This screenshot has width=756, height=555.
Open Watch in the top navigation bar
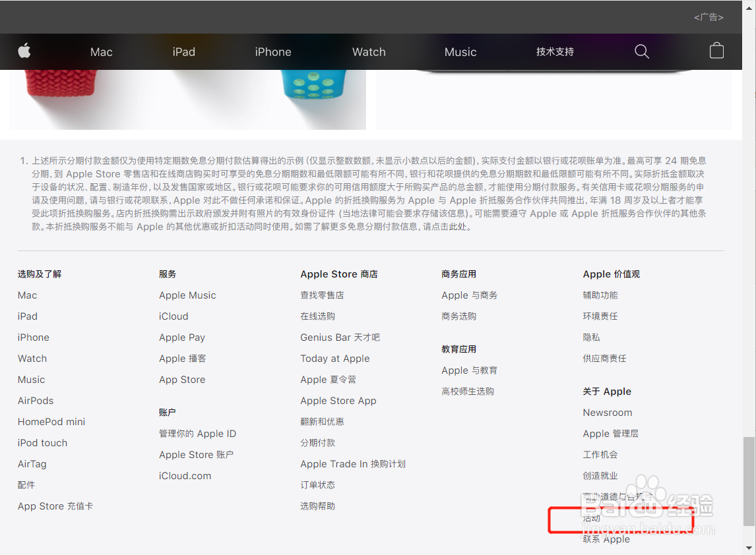point(369,52)
